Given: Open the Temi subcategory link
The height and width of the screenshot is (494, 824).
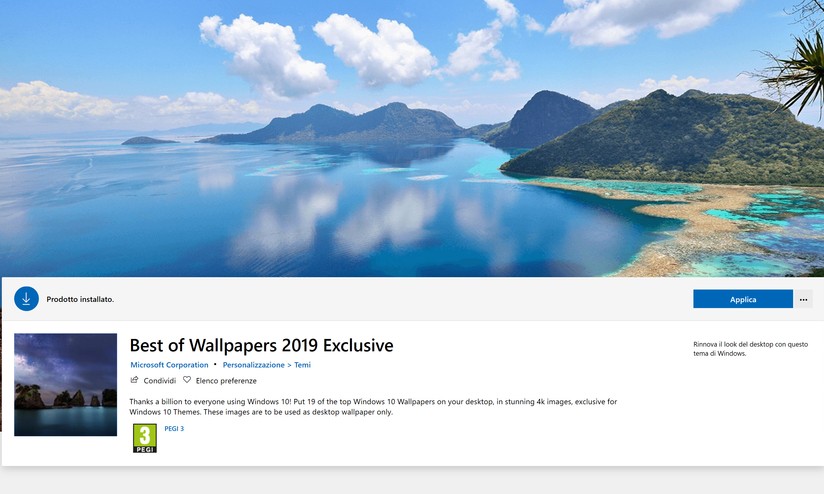Looking at the screenshot, I should (x=302, y=365).
